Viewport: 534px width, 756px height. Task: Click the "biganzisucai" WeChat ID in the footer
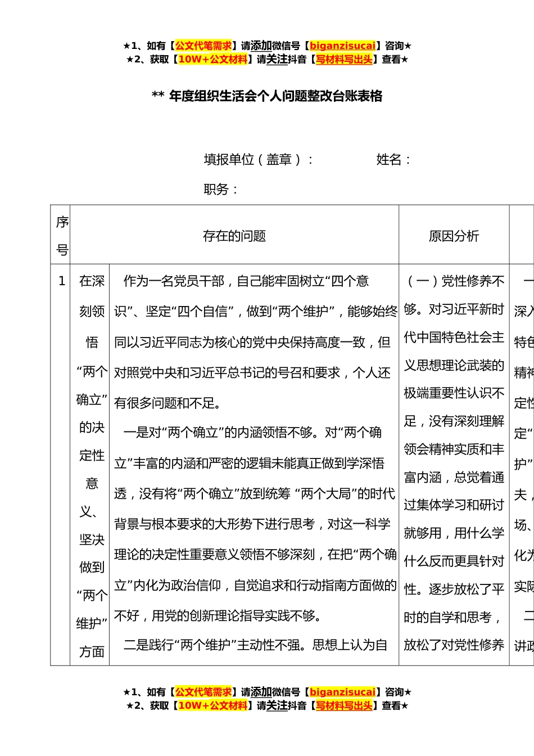click(x=342, y=692)
